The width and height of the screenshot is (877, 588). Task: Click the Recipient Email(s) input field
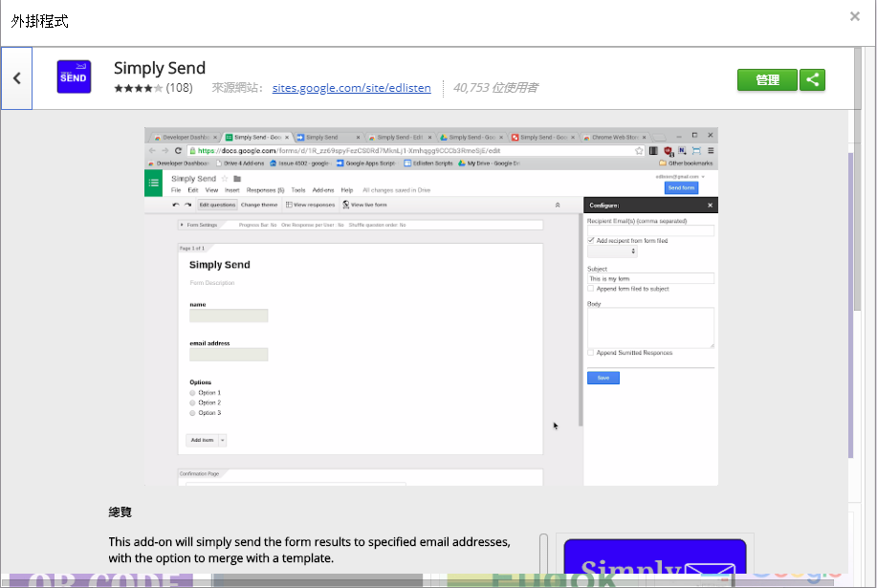point(650,230)
